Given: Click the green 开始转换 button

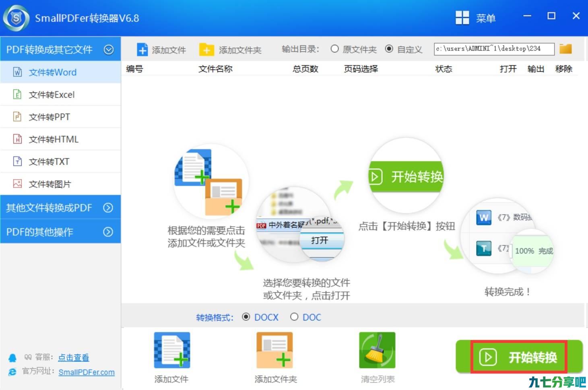Looking at the screenshot, I should coord(519,357).
